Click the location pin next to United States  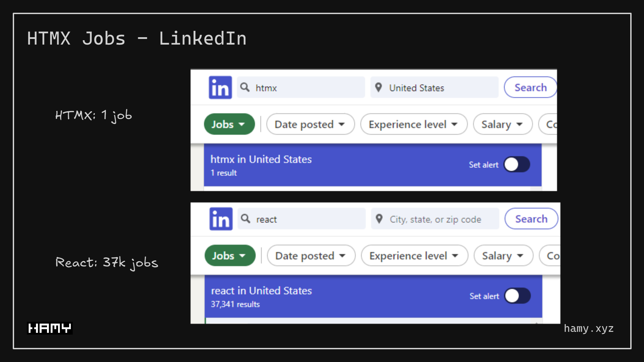pyautogui.click(x=379, y=87)
